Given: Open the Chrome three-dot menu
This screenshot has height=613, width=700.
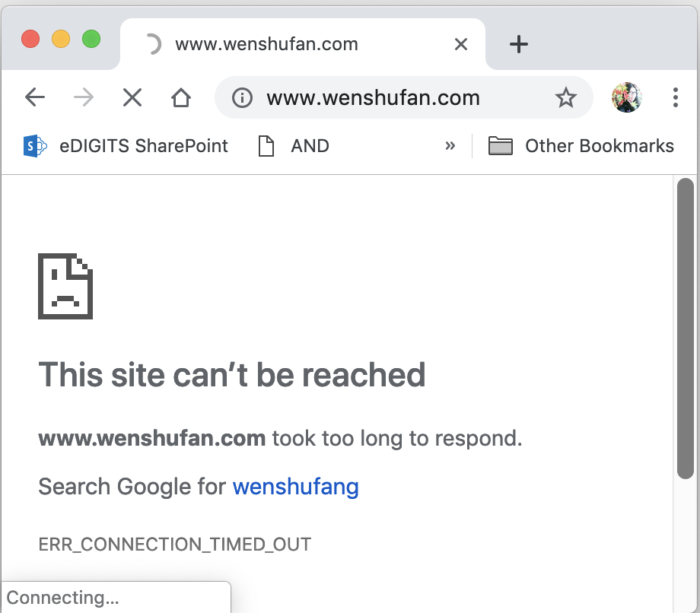Looking at the screenshot, I should click(675, 97).
